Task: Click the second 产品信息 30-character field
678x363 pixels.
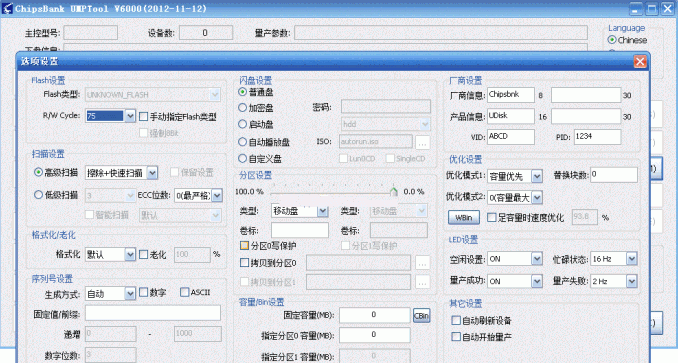Action: pos(586,116)
